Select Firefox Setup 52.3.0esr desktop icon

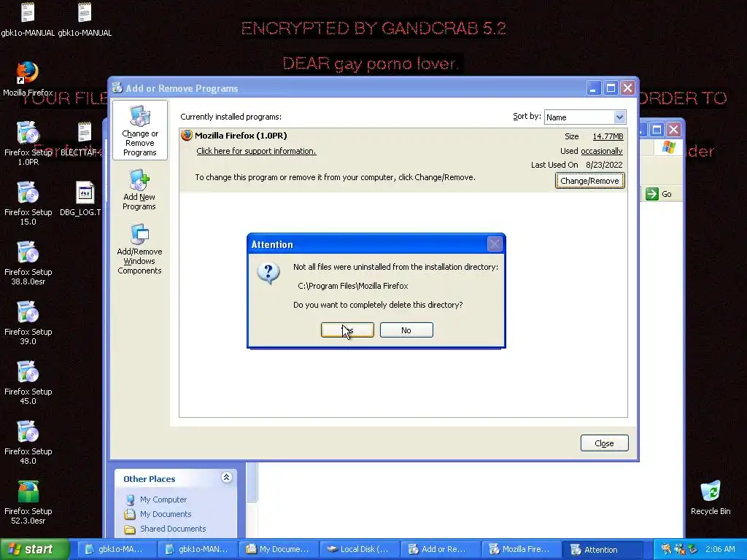coord(28,502)
